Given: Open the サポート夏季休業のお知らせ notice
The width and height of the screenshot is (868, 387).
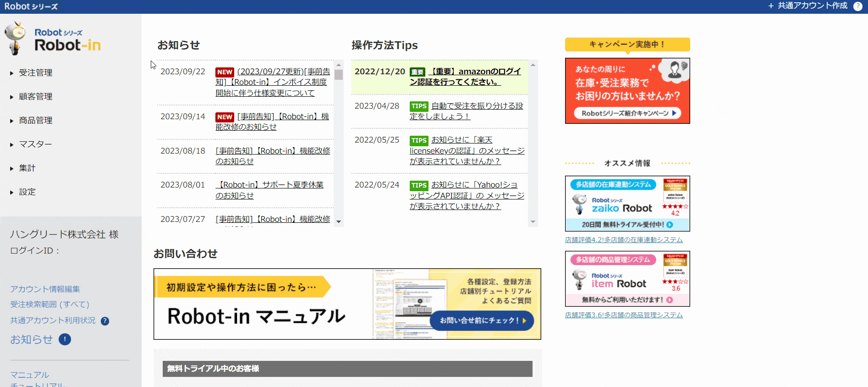Looking at the screenshot, I should tap(269, 190).
